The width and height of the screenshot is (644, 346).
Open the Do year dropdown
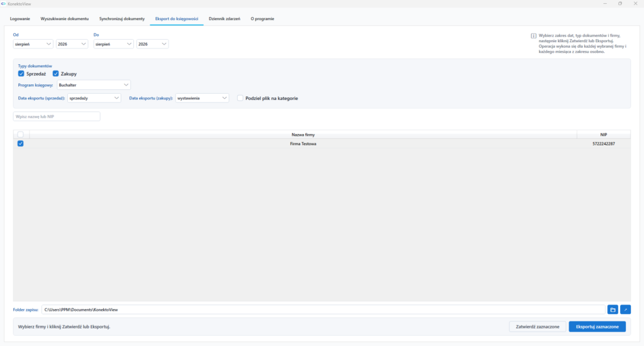click(x=152, y=44)
